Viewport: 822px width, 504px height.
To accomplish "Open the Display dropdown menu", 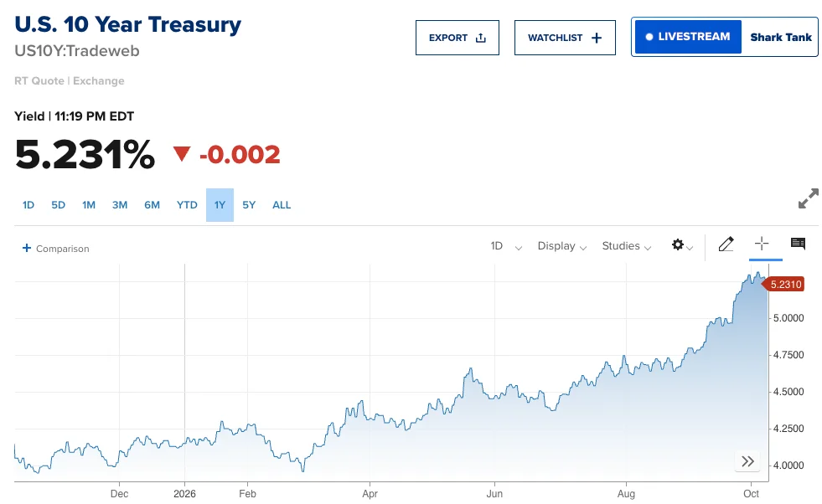I will pos(562,246).
